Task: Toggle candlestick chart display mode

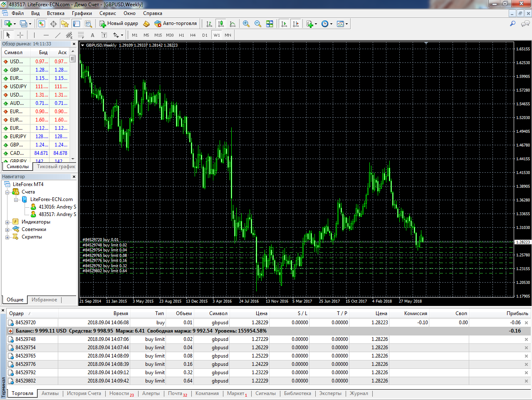Action: 221,24
